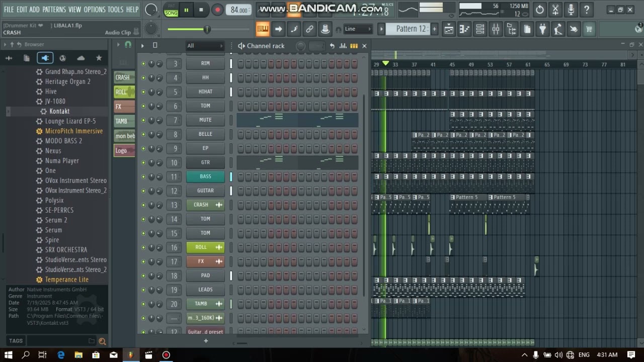Click the tempo field showing 84.000

pyautogui.click(x=239, y=10)
